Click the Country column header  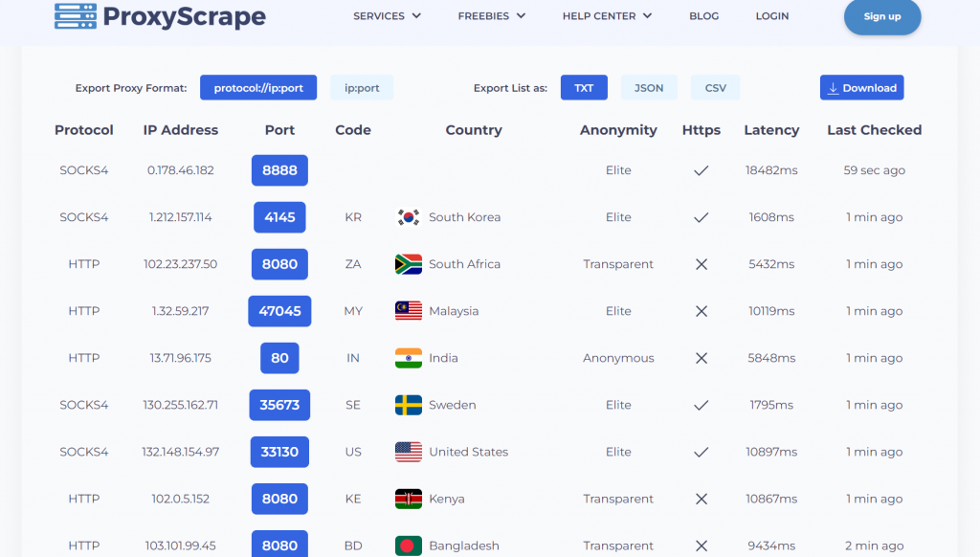474,130
